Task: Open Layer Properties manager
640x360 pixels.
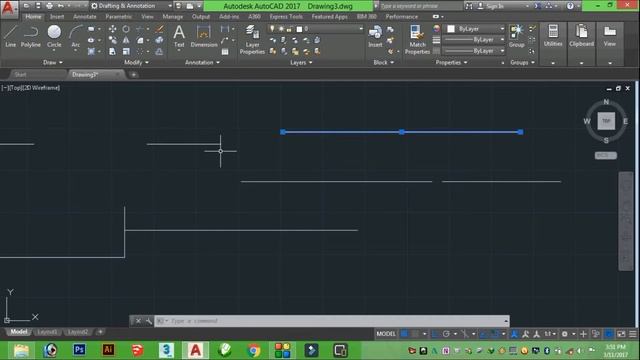Action: point(252,39)
